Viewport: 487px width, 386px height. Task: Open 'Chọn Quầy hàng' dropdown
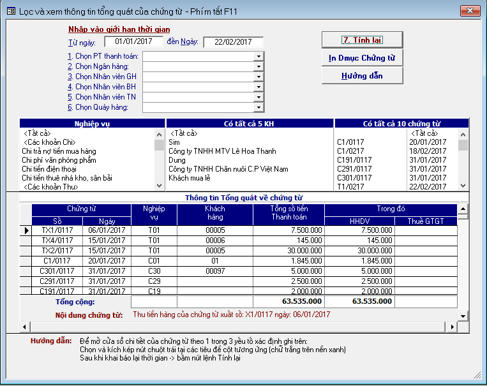[x=259, y=107]
